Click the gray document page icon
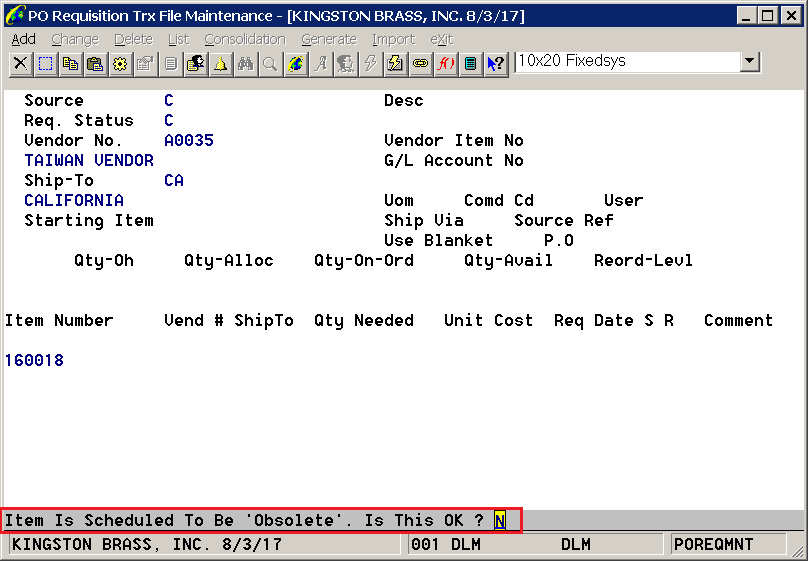808x561 pixels. [171, 64]
